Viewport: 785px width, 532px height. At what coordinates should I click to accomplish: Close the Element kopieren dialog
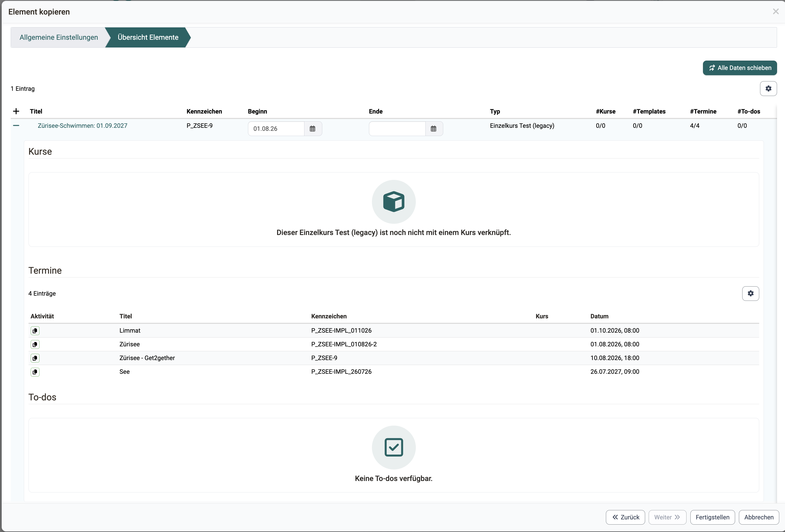pyautogui.click(x=776, y=12)
